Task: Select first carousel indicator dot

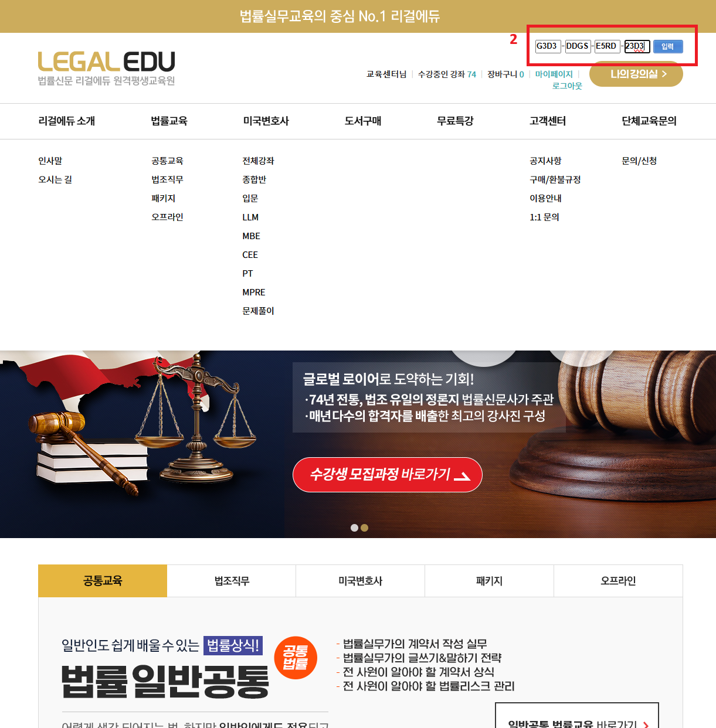Action: (x=354, y=528)
